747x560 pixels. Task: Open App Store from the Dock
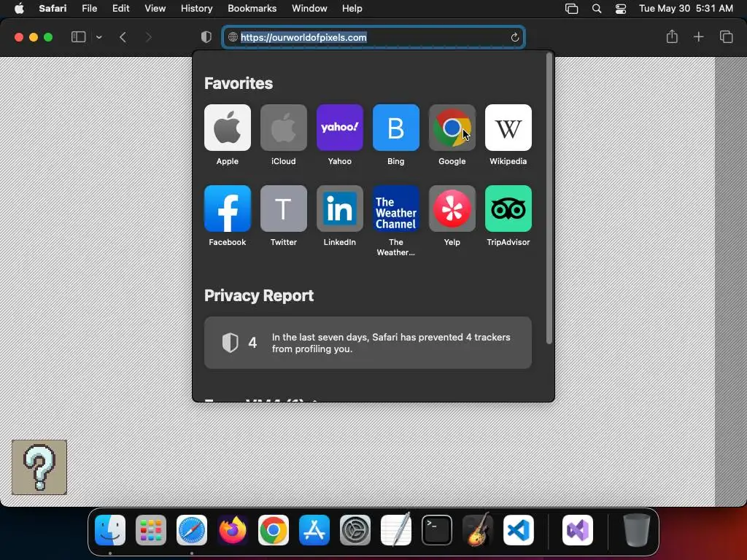click(x=314, y=530)
